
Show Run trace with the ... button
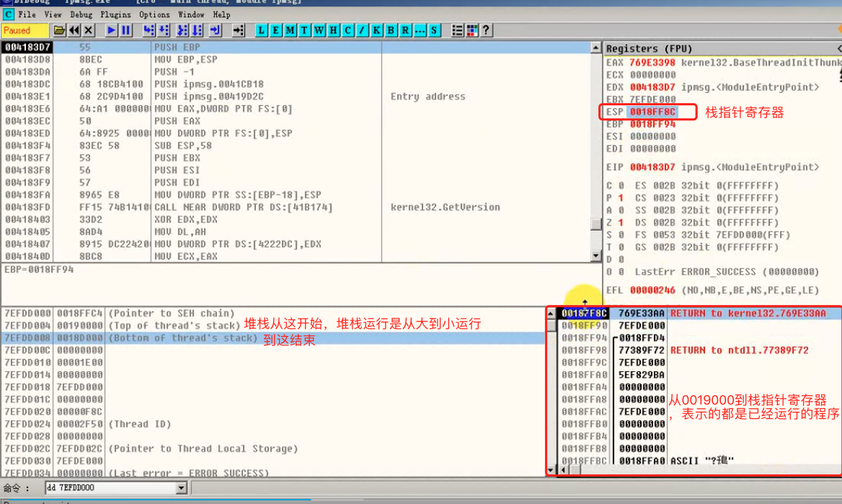click(420, 30)
